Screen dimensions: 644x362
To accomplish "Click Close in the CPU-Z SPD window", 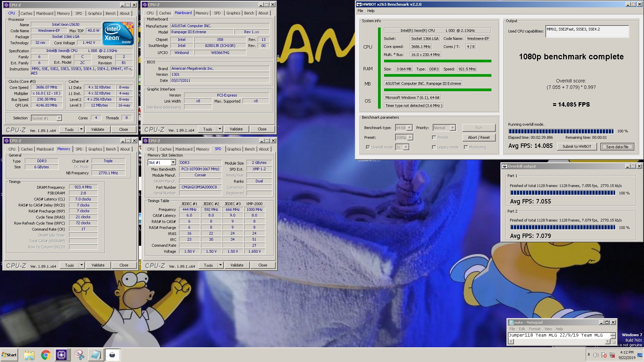I will tap(263, 265).
